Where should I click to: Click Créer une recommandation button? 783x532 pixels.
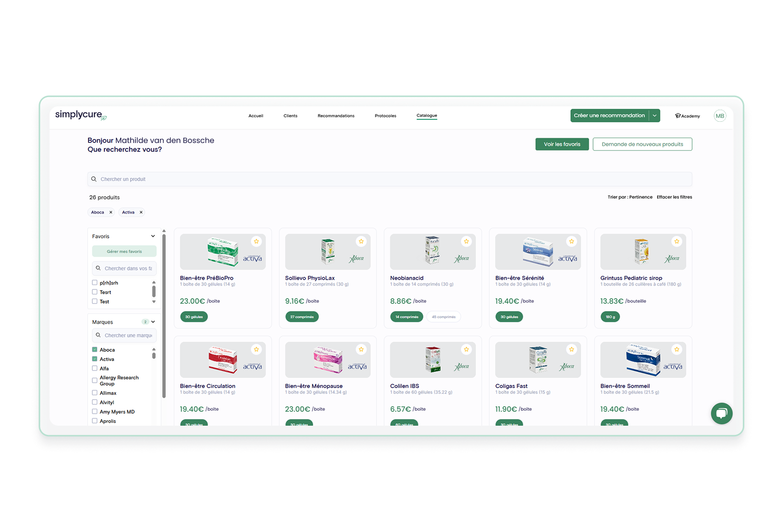coord(609,116)
